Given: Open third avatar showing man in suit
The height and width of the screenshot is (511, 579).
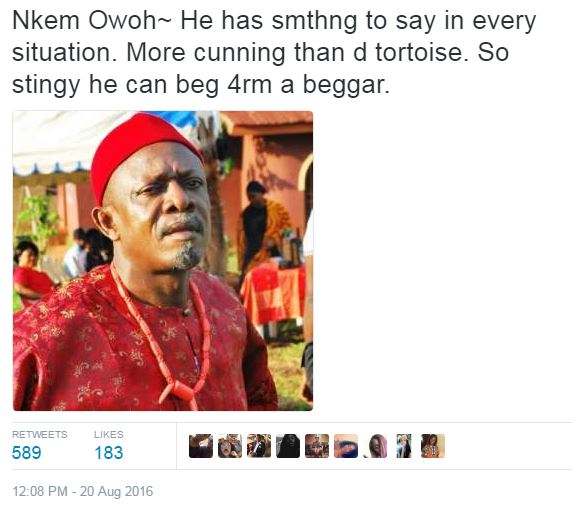Looking at the screenshot, I should tap(259, 446).
